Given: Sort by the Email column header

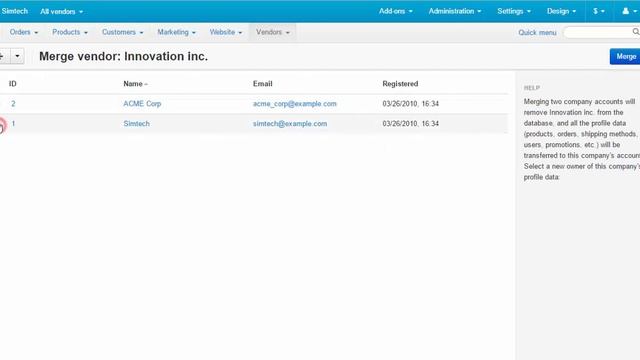Looking at the screenshot, I should [x=262, y=84].
